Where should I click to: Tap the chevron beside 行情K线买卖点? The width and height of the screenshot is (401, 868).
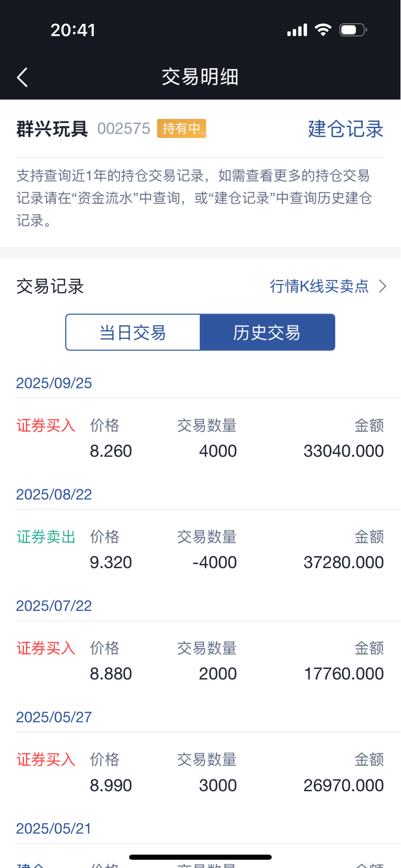click(383, 286)
